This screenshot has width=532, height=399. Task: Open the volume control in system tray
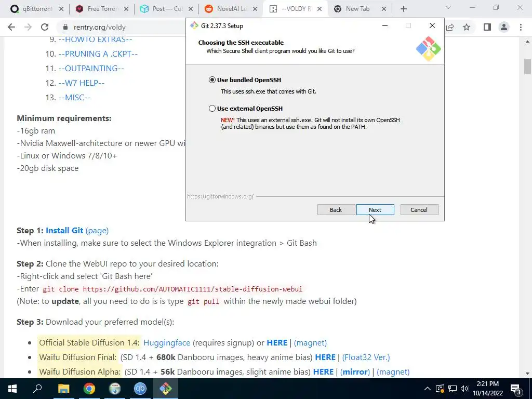pos(464,389)
